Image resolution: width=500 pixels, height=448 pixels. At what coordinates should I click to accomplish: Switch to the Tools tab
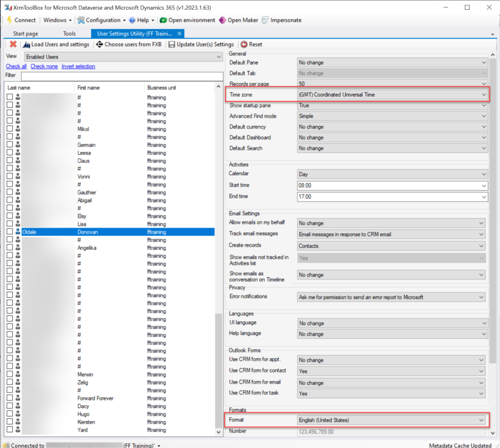69,34
